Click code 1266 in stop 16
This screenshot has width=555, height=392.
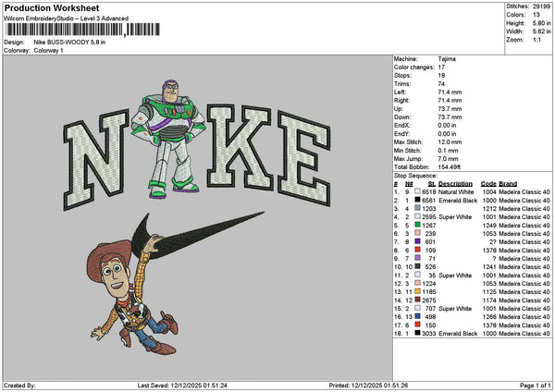490,316
